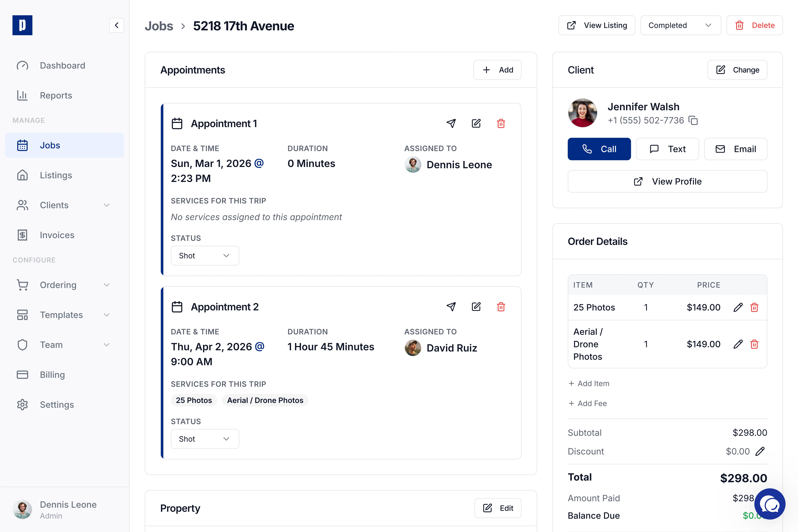Change the client
The height and width of the screenshot is (532, 798).
pos(737,70)
